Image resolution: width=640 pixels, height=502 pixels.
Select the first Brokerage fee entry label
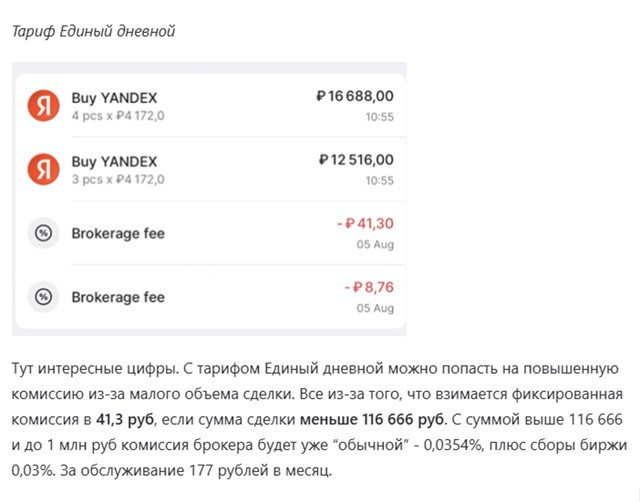(118, 233)
